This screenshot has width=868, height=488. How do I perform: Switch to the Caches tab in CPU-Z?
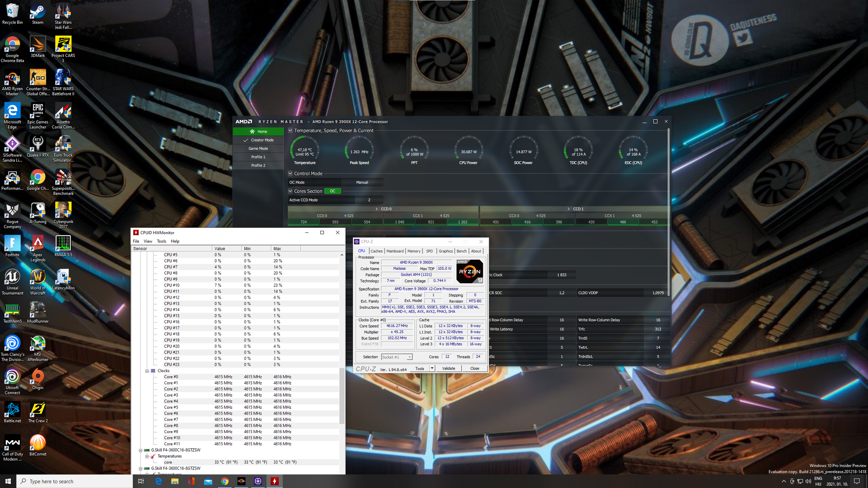[x=376, y=251]
